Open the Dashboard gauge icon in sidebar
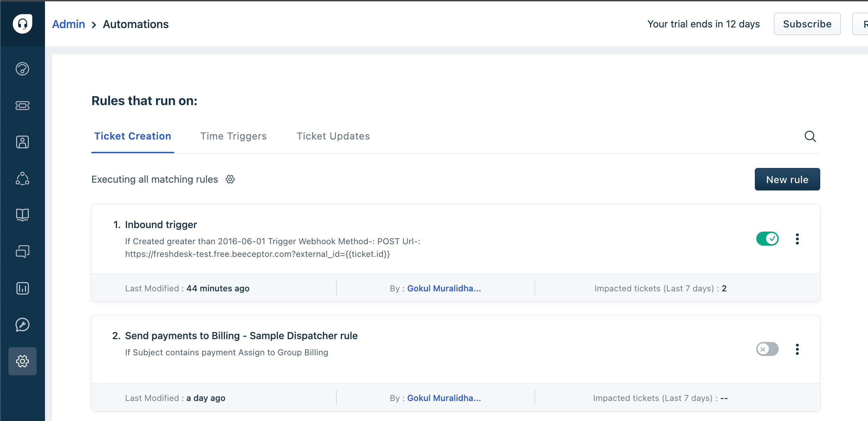The image size is (868, 421). tap(22, 69)
